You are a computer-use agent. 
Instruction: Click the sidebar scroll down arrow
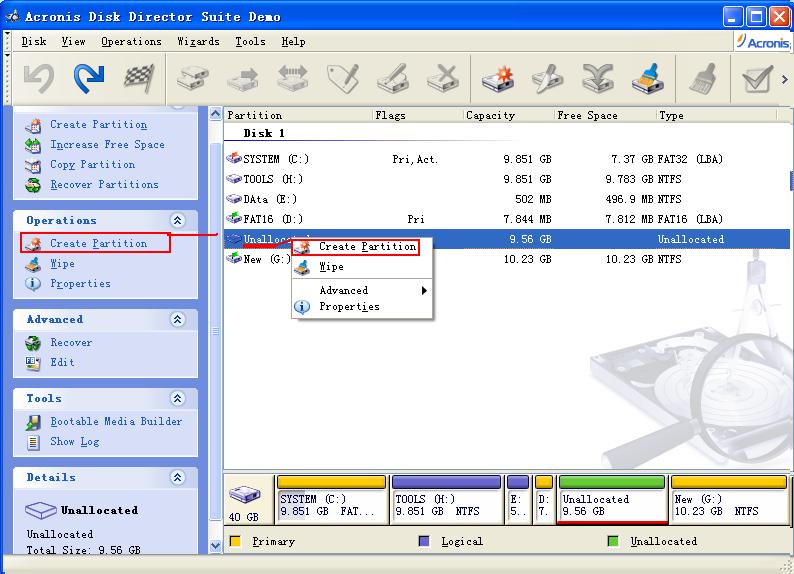pyautogui.click(x=215, y=546)
